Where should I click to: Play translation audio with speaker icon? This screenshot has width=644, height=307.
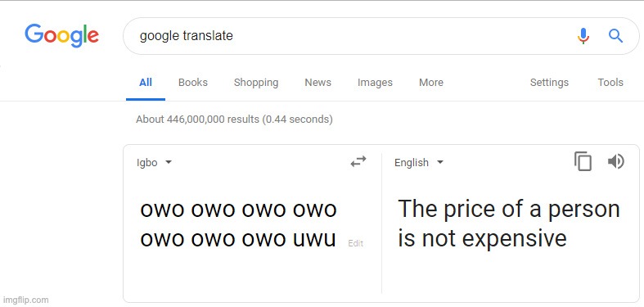pos(615,161)
